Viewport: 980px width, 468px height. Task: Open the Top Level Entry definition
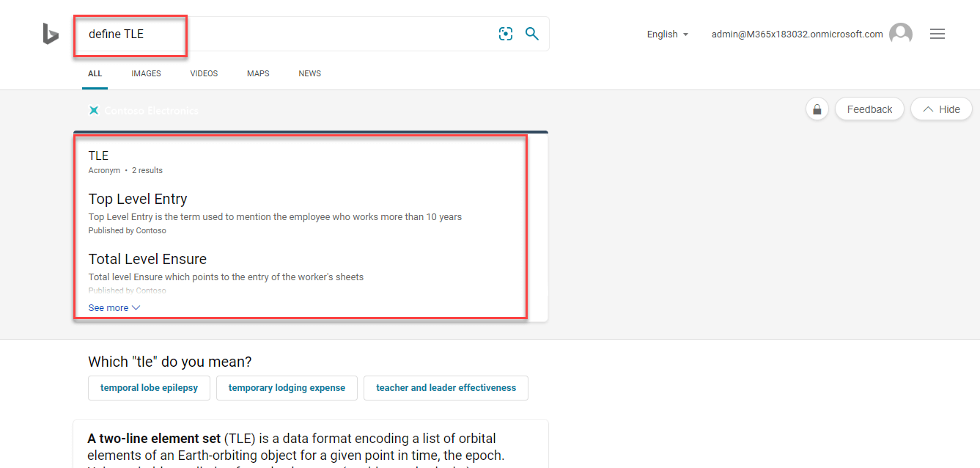pos(138,200)
